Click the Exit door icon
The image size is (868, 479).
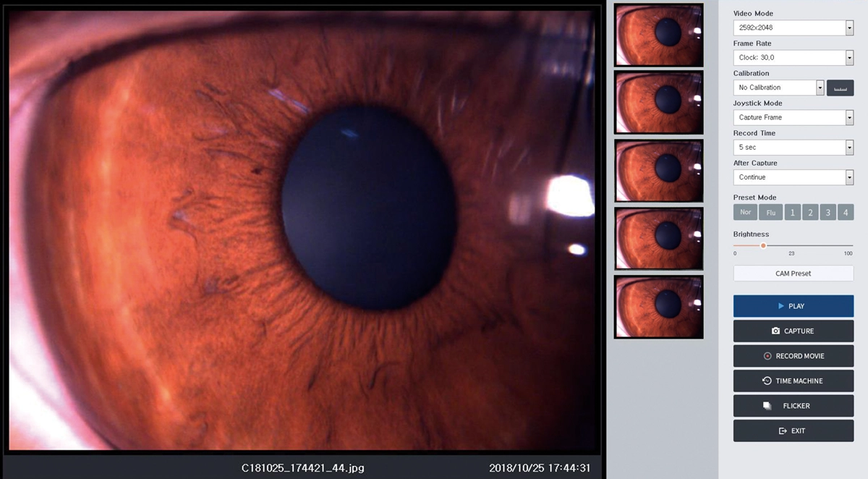pos(782,431)
